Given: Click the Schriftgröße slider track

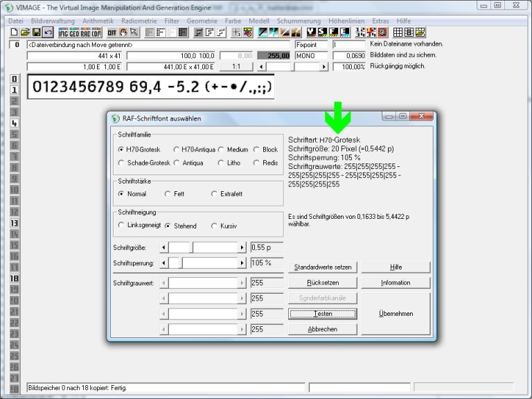Looking at the screenshot, I should click(x=215, y=247).
